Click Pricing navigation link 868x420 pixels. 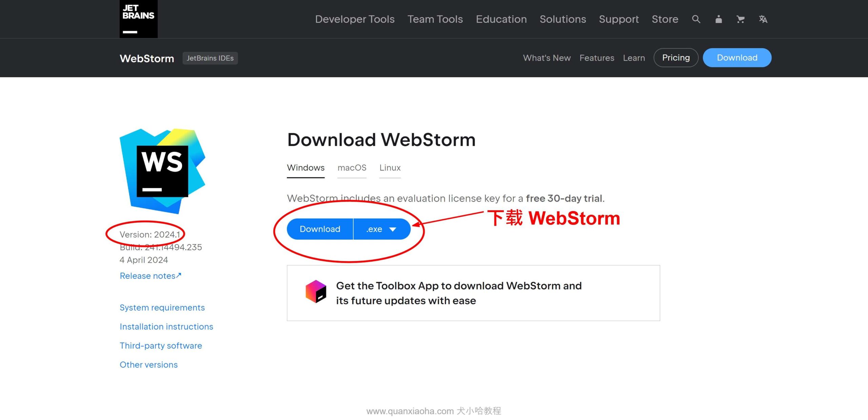point(676,58)
